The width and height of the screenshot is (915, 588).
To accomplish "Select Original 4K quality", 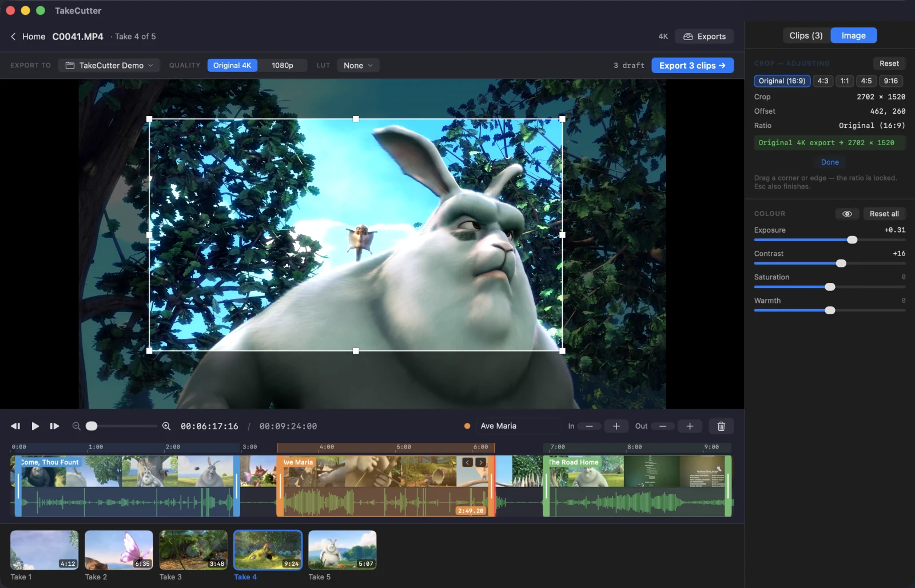I will pyautogui.click(x=232, y=66).
